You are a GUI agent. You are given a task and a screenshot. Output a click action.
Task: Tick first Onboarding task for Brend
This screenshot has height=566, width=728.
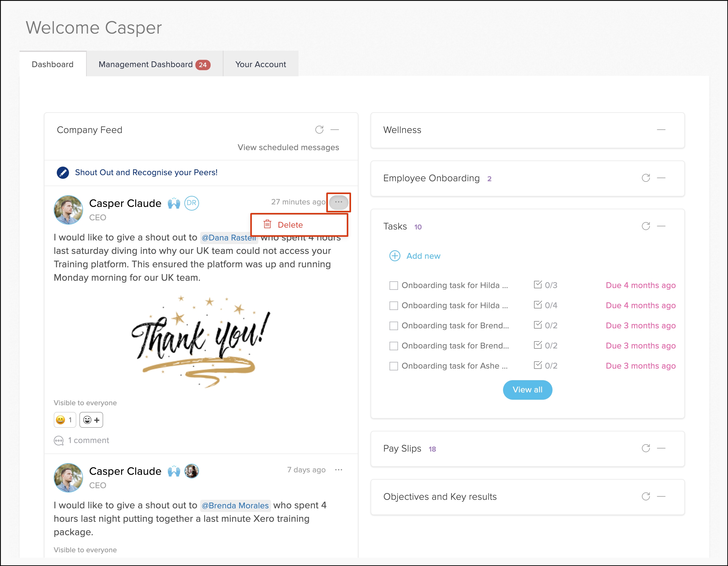coord(394,326)
